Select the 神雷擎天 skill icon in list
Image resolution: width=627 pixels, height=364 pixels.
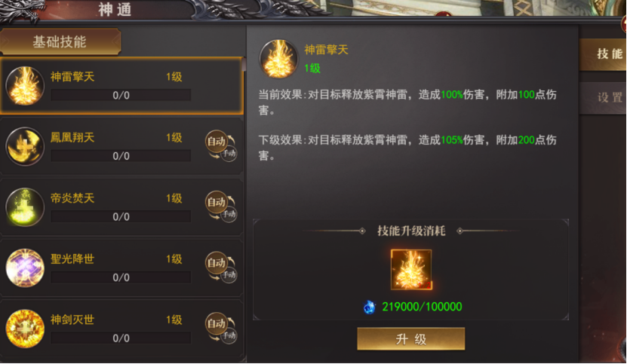point(25,86)
